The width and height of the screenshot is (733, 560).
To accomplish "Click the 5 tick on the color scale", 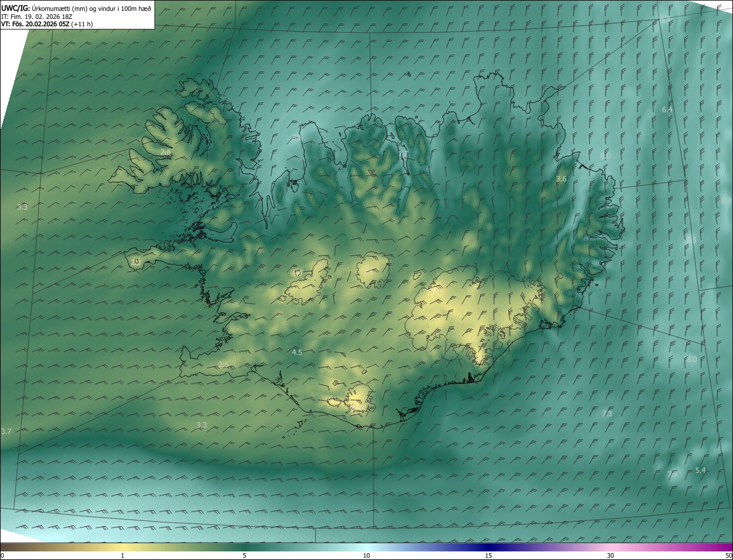I will tap(245, 556).
